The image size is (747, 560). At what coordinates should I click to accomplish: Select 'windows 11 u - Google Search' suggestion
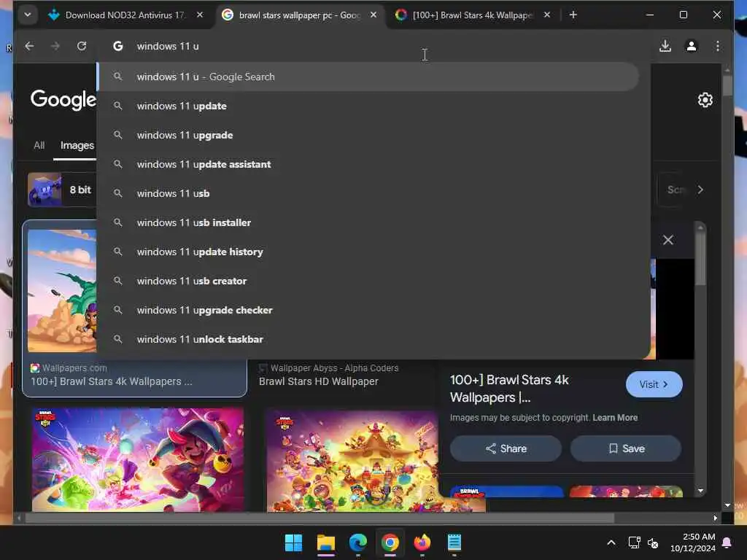368,77
